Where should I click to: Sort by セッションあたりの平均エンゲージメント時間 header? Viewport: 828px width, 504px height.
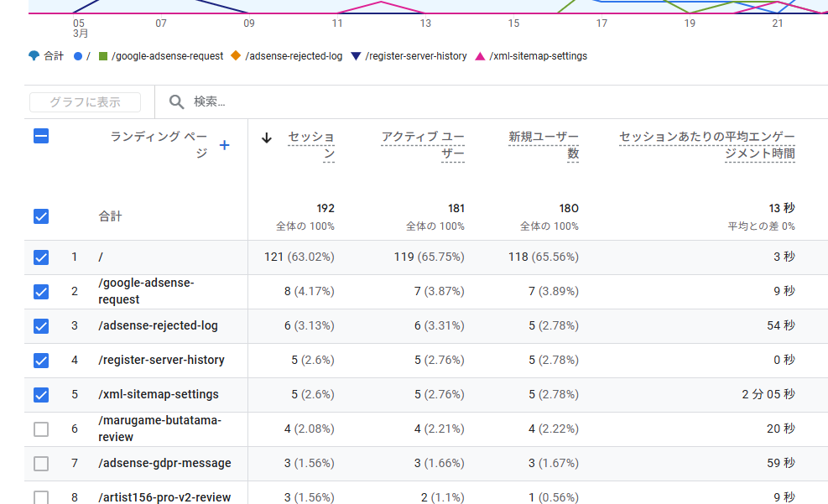(x=706, y=145)
